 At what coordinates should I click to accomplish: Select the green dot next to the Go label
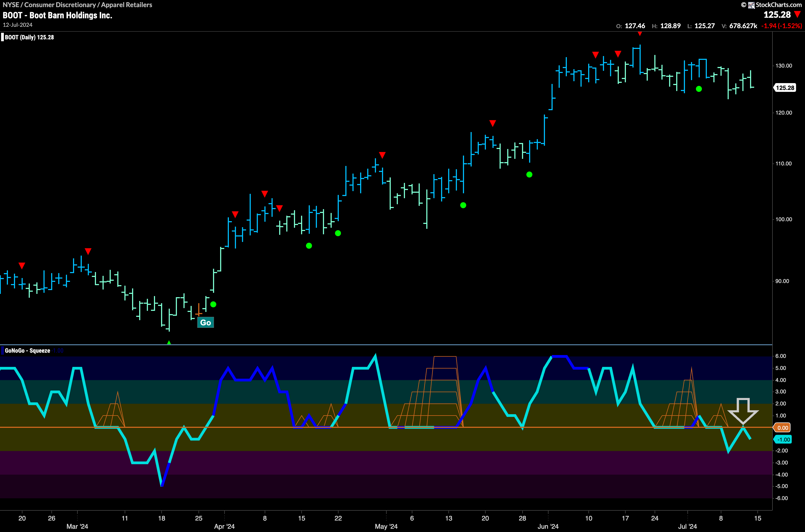pyautogui.click(x=213, y=304)
